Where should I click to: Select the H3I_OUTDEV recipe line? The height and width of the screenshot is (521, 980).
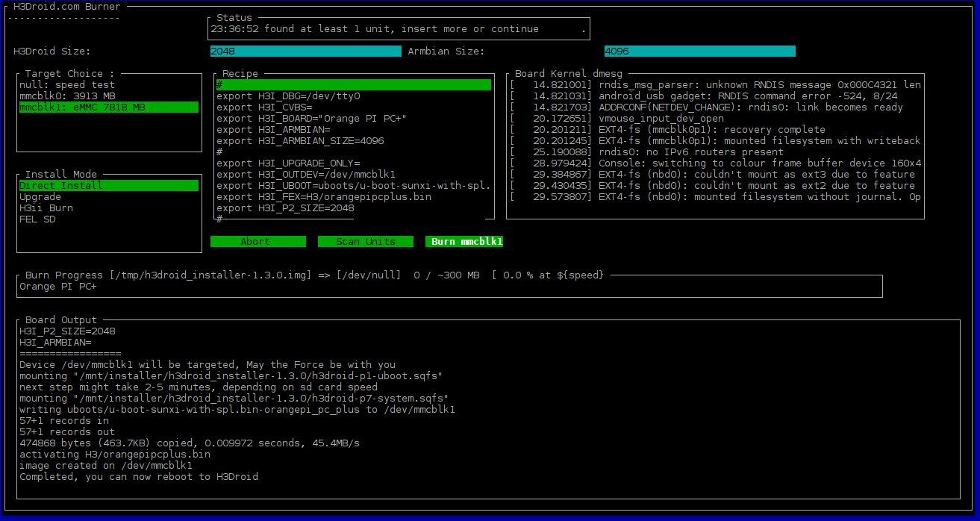click(306, 175)
